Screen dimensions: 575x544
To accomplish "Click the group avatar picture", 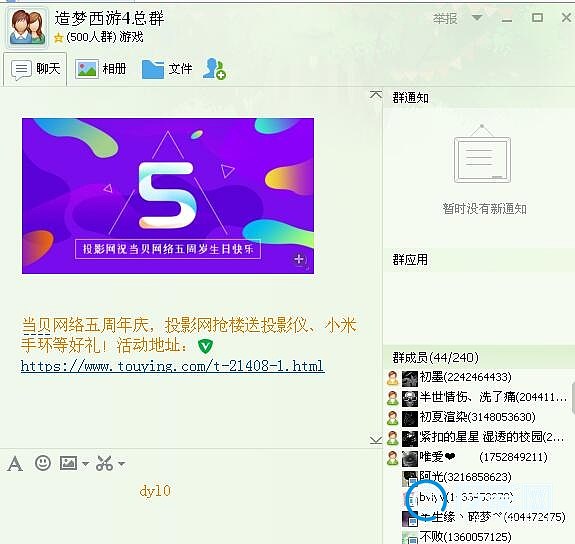I will pos(27,27).
